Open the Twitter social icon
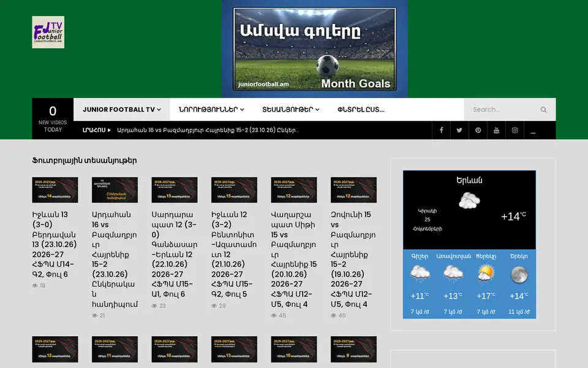This screenshot has height=368, width=588. pyautogui.click(x=459, y=130)
